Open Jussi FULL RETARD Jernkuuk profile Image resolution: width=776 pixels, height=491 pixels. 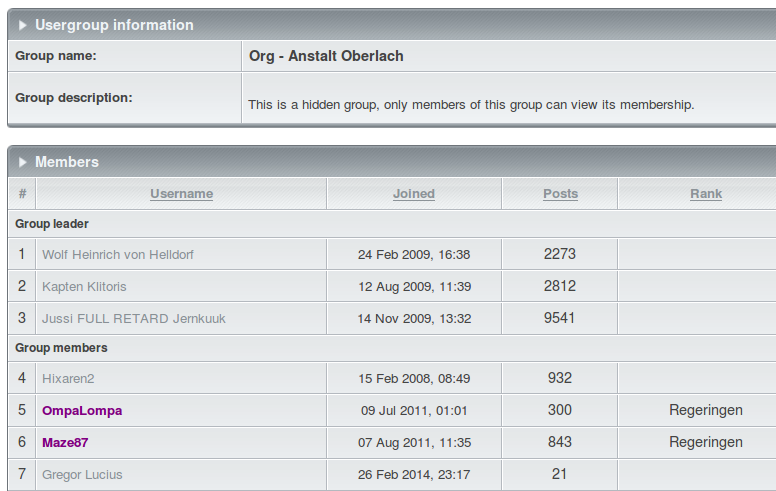click(x=134, y=318)
